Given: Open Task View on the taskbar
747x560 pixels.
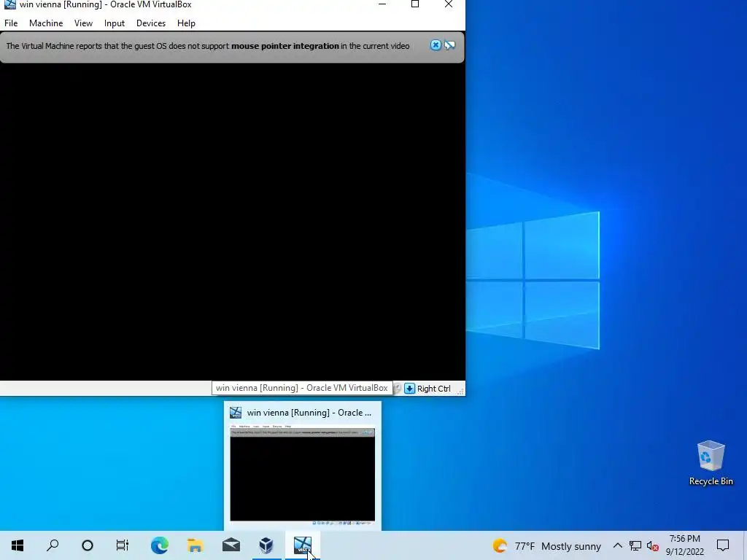Looking at the screenshot, I should [x=123, y=545].
